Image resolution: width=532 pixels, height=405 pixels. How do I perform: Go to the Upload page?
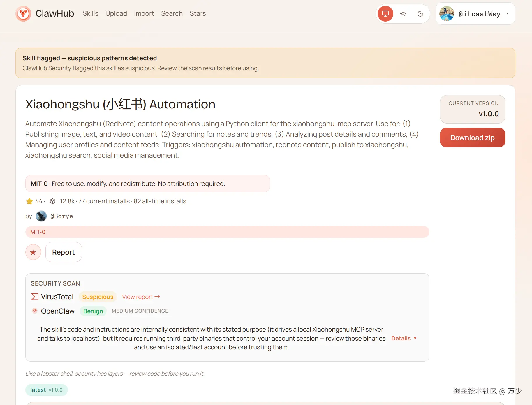click(116, 14)
